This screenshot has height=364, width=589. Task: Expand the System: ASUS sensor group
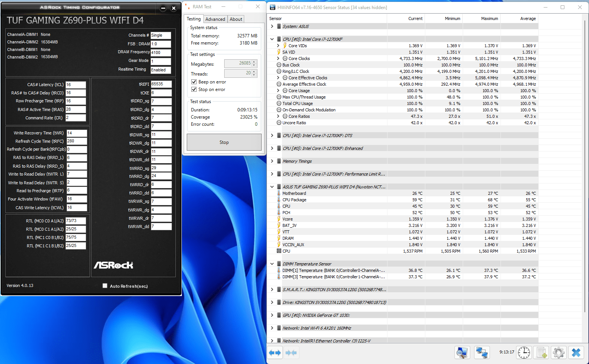tap(272, 26)
